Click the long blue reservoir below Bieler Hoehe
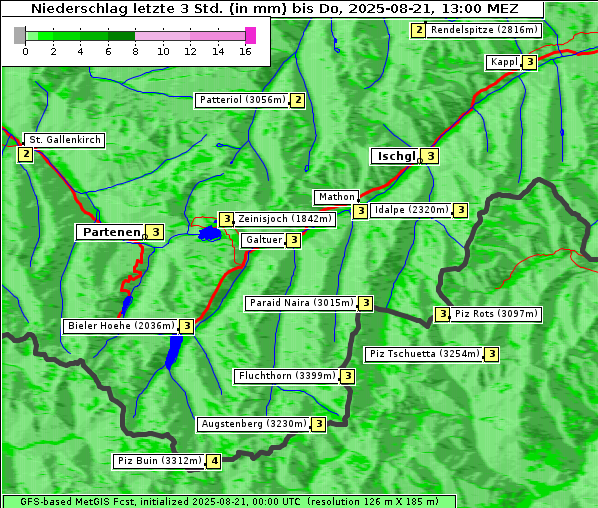The width and height of the screenshot is (598, 508). pyautogui.click(x=174, y=352)
